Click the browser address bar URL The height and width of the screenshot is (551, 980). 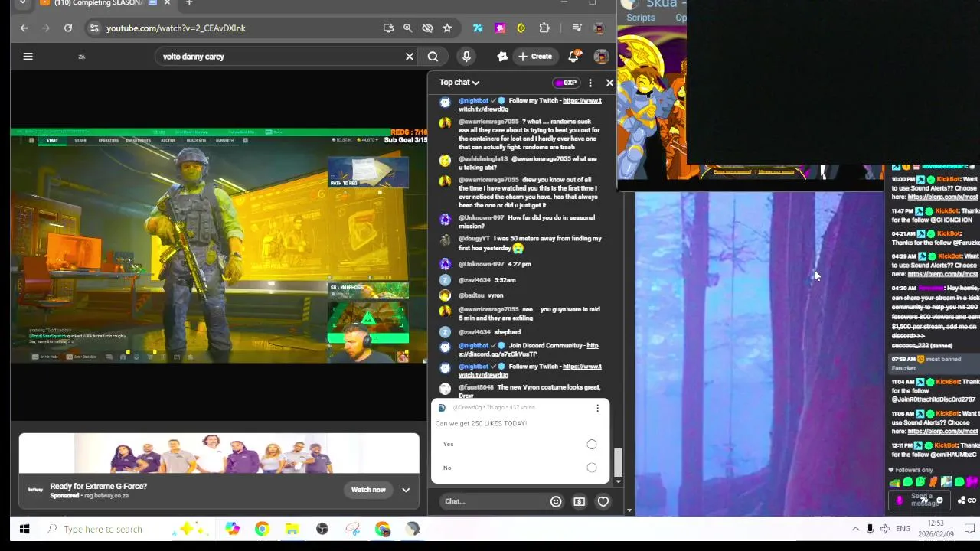point(176,28)
